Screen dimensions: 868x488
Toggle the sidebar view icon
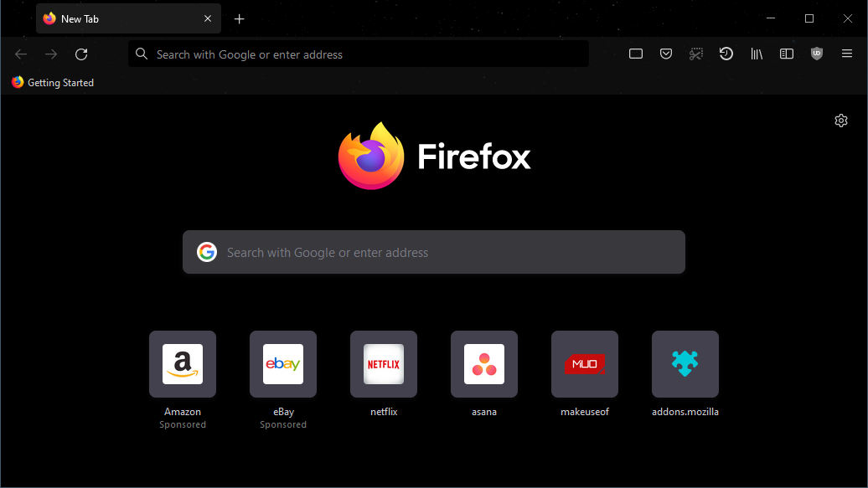787,54
